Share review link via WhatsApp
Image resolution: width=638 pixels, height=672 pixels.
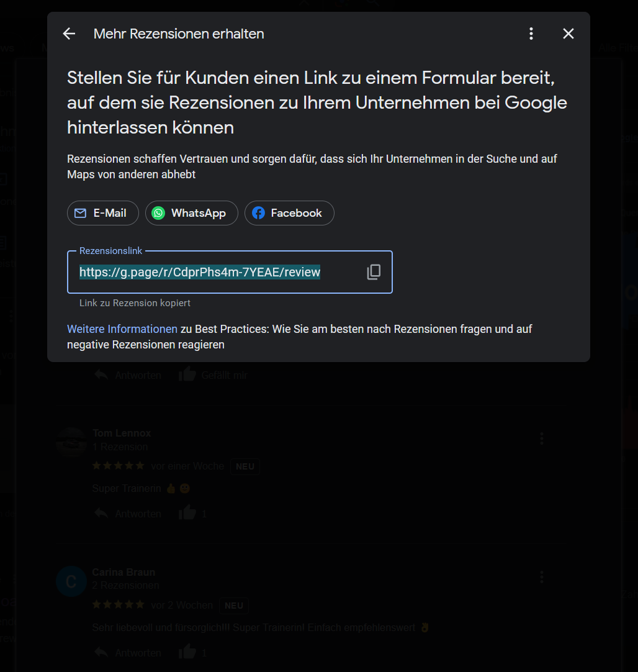pyautogui.click(x=191, y=213)
